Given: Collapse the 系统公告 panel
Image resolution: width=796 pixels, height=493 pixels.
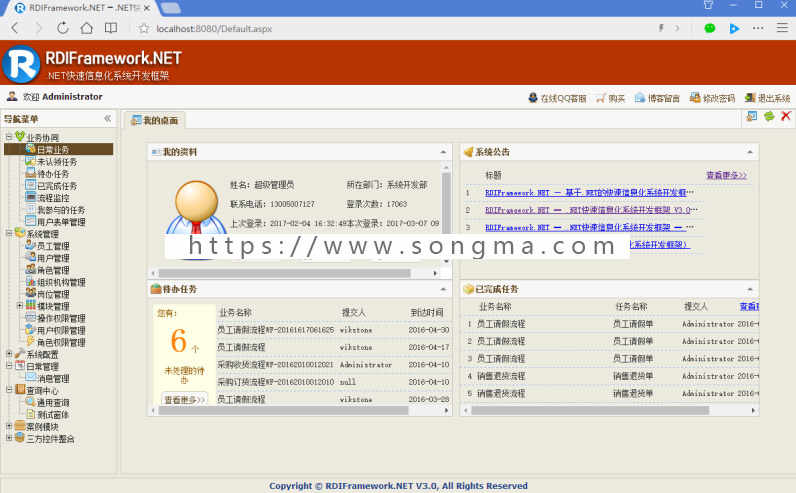Looking at the screenshot, I should [x=750, y=152].
